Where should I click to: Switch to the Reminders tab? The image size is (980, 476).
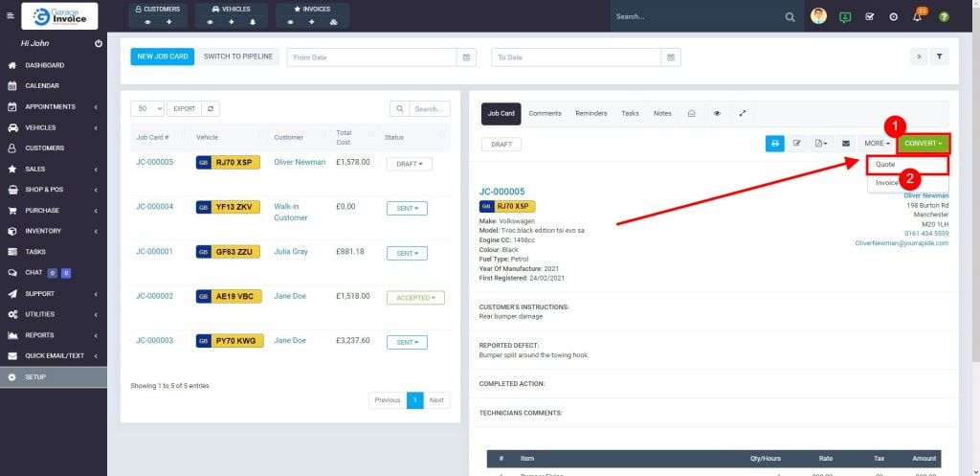coord(590,114)
